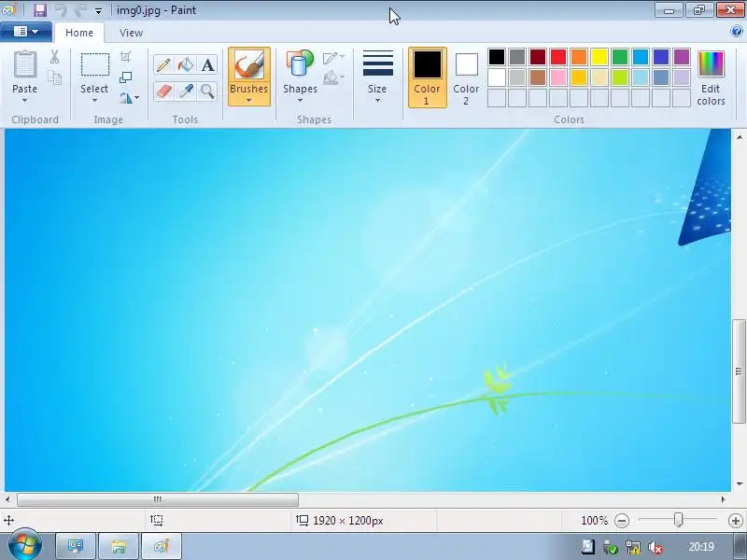Pick the white color swatch in palette
The image size is (747, 560).
coord(496,77)
